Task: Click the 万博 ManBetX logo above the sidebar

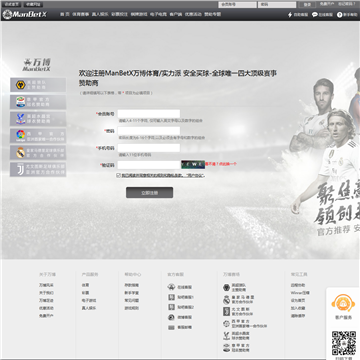Action: tap(37, 64)
